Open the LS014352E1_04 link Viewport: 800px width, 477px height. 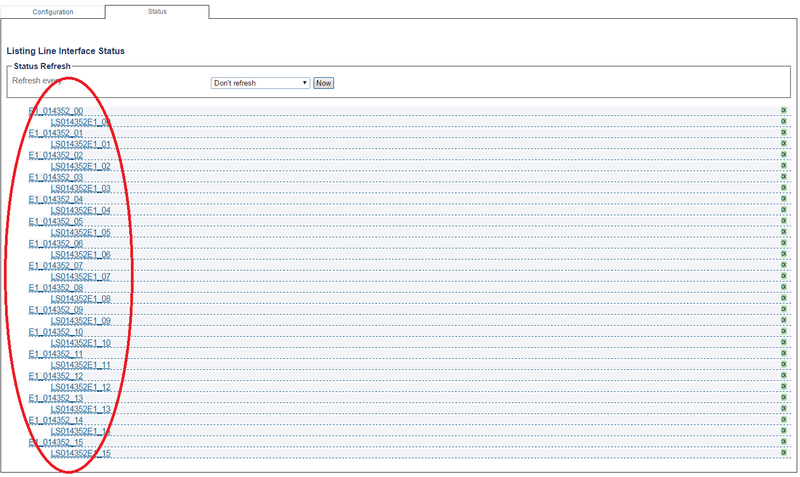click(81, 210)
